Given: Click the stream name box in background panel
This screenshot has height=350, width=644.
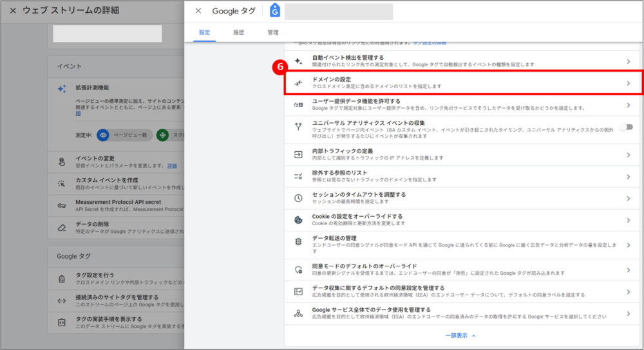Looking at the screenshot, I should coord(107,33).
